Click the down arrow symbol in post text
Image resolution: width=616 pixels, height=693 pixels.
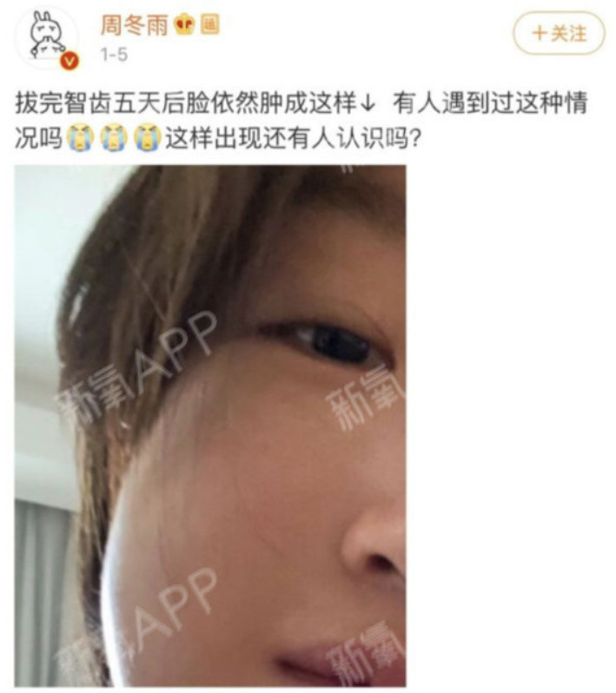(368, 104)
